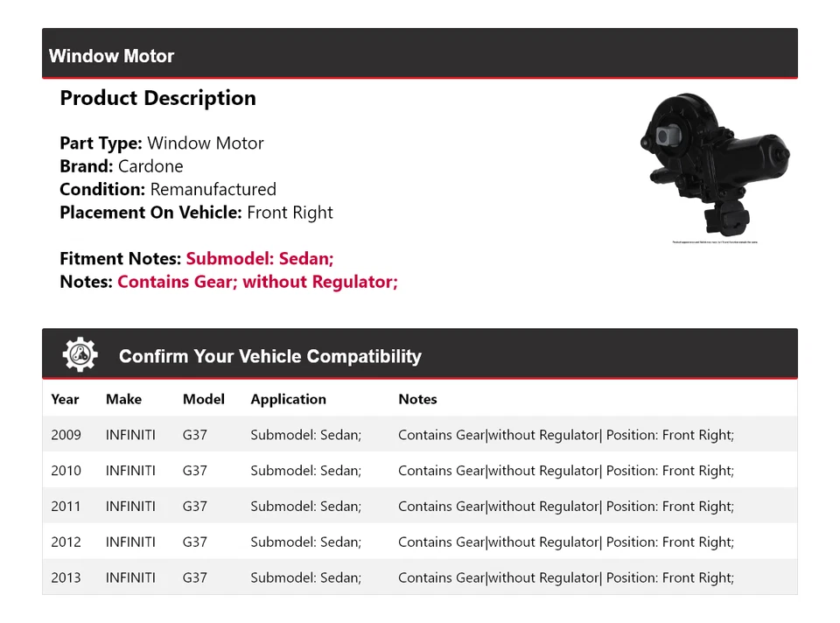Click the Brand: Cardone text line
The width and height of the screenshot is (840, 623).
click(x=122, y=166)
